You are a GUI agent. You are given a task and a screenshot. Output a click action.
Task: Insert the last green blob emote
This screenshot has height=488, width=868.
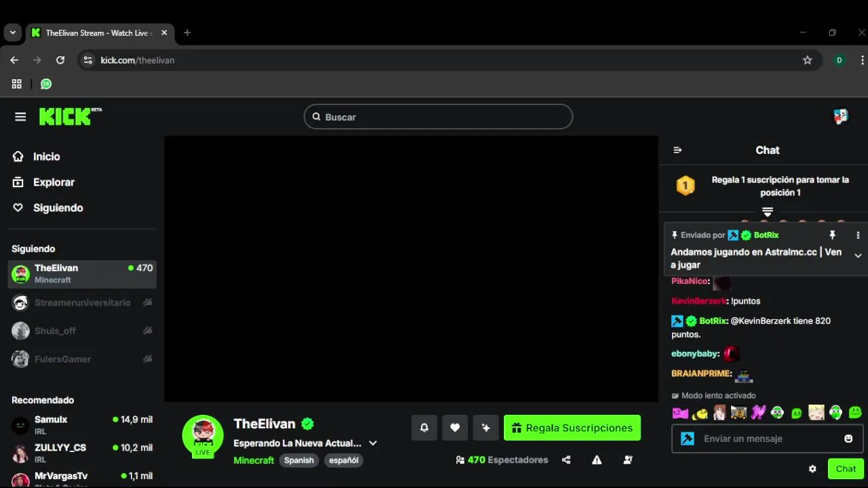[855, 413]
